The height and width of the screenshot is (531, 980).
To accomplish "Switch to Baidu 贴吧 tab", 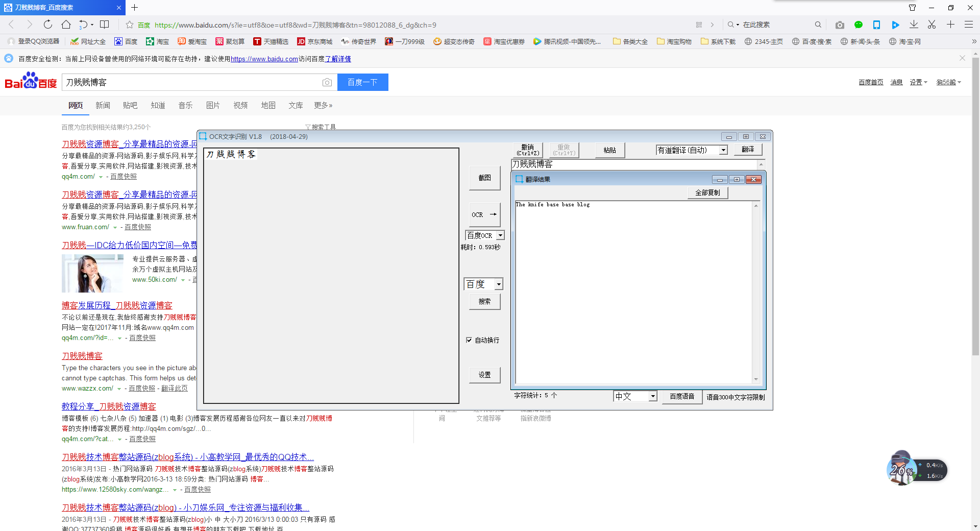I will pyautogui.click(x=130, y=105).
